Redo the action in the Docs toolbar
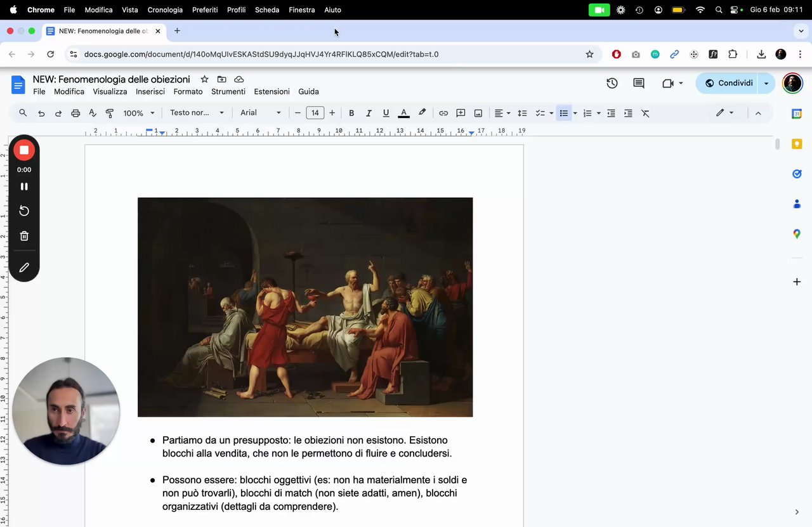This screenshot has width=812, height=527. point(58,113)
